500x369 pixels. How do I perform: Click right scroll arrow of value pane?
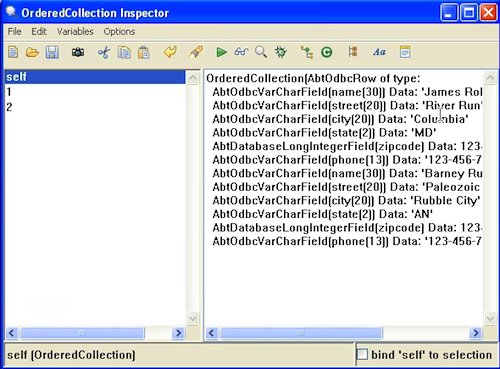(x=476, y=333)
